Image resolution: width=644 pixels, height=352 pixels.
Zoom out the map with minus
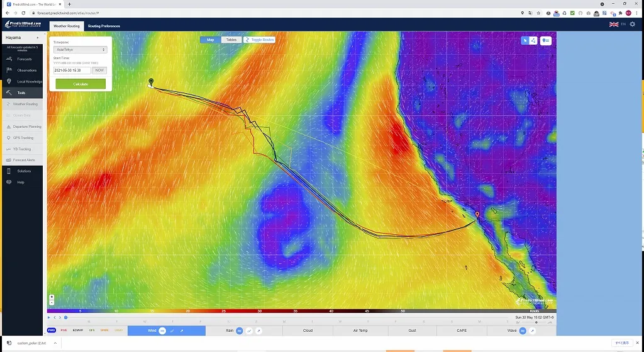[x=52, y=302]
